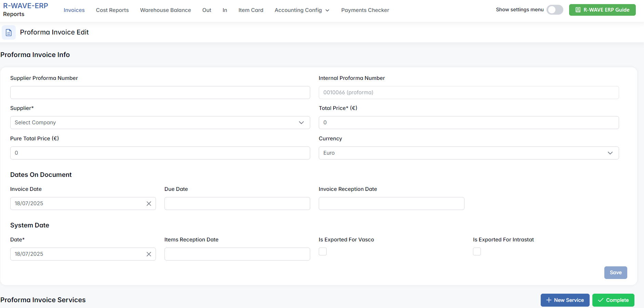Open the Currency Euro dropdown

click(x=468, y=153)
